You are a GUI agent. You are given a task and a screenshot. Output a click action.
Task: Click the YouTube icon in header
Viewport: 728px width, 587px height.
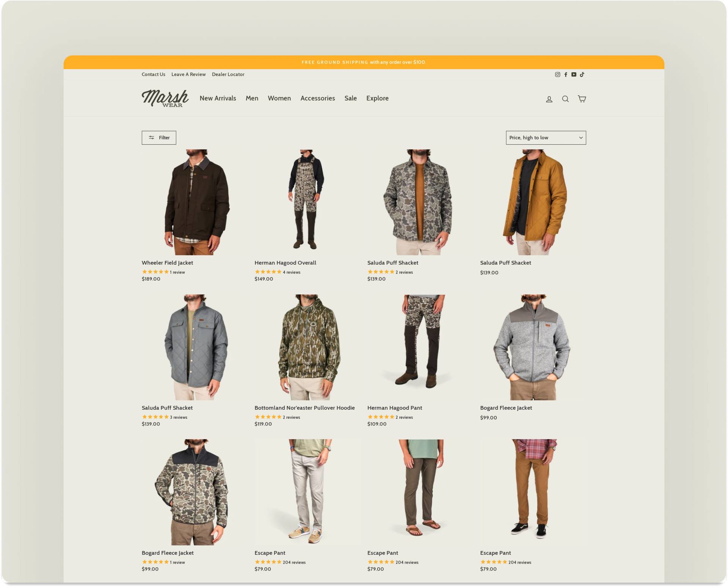click(574, 74)
